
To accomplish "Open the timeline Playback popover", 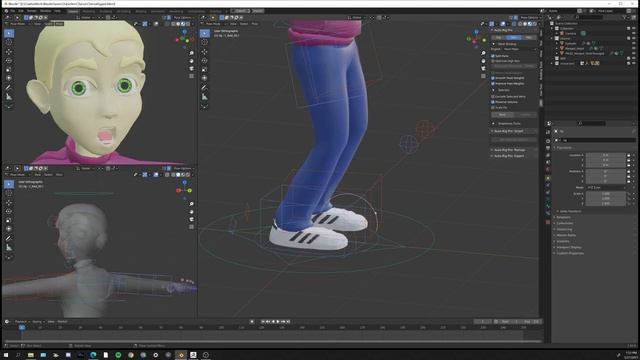I will pyautogui.click(x=21, y=322).
